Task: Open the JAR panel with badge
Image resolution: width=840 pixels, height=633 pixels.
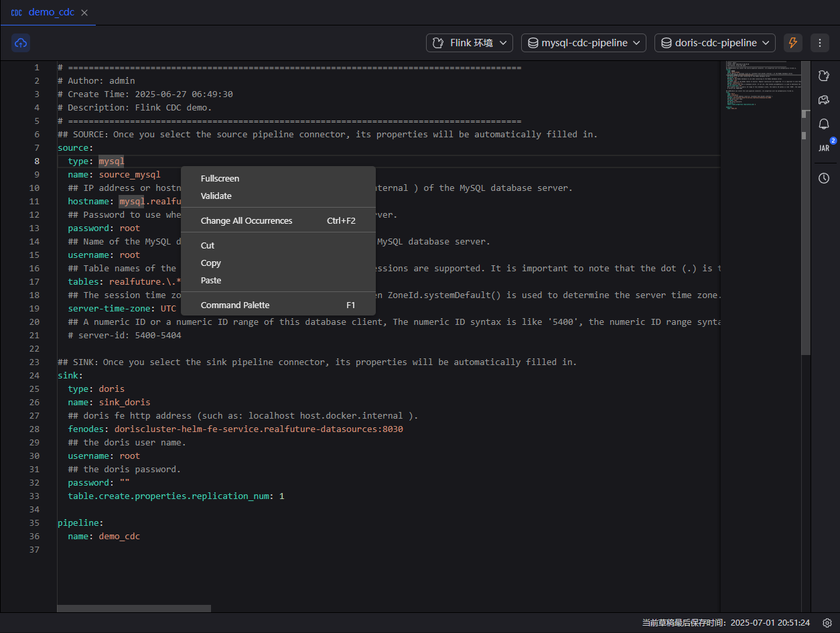Action: 824,148
